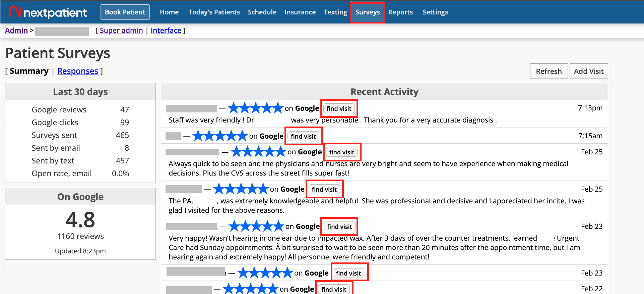Click the 7:13pm timestamp
644x294 pixels.
pos(590,108)
